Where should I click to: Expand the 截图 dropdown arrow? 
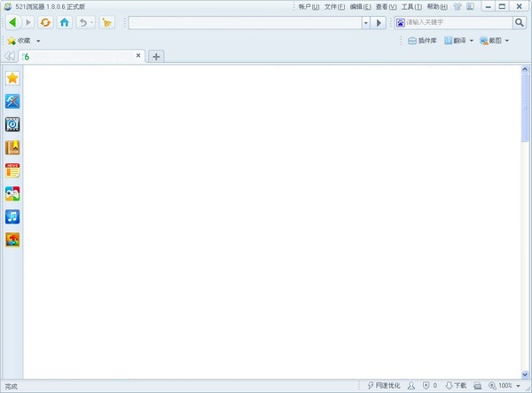[x=507, y=41]
